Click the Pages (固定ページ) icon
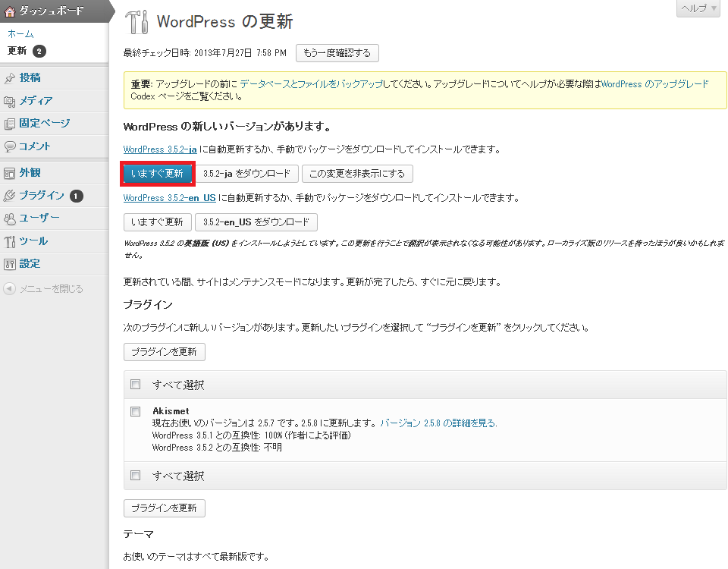 tap(10, 124)
